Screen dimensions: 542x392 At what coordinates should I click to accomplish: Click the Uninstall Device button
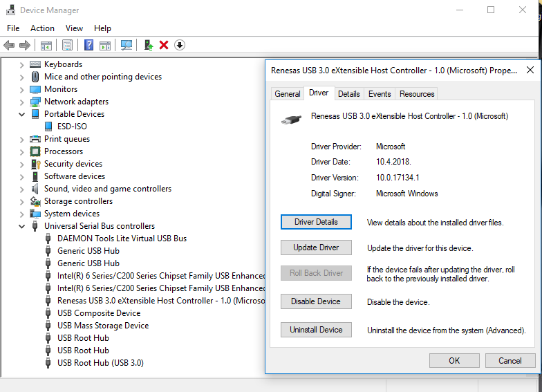click(x=316, y=330)
